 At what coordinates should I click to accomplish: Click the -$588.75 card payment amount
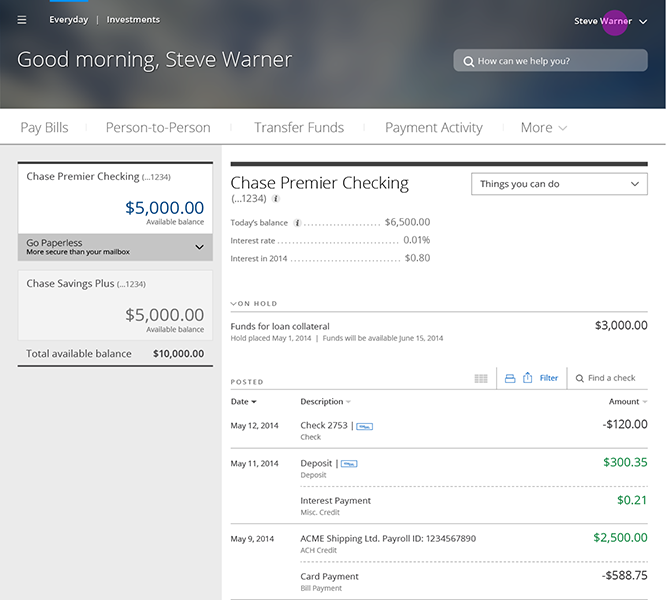[x=624, y=575]
